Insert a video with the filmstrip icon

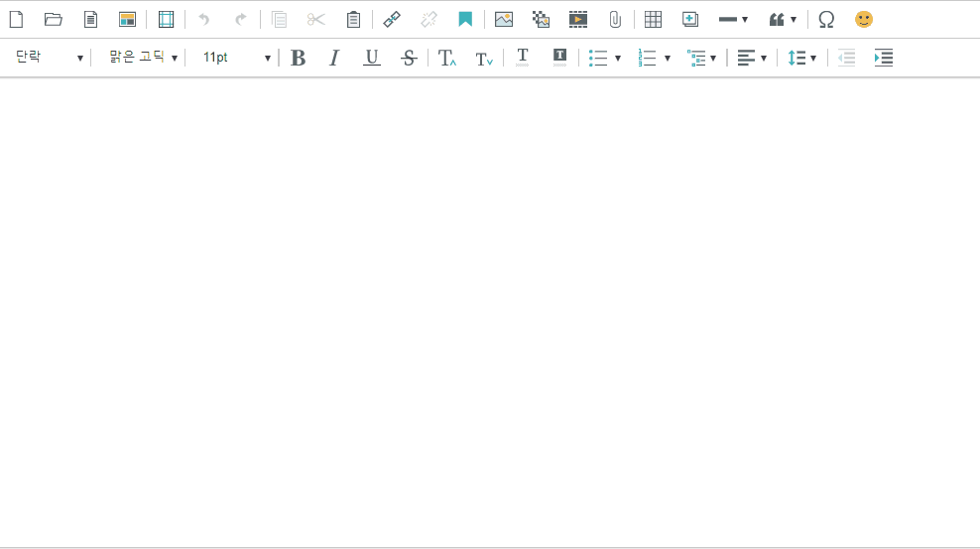pos(578,19)
